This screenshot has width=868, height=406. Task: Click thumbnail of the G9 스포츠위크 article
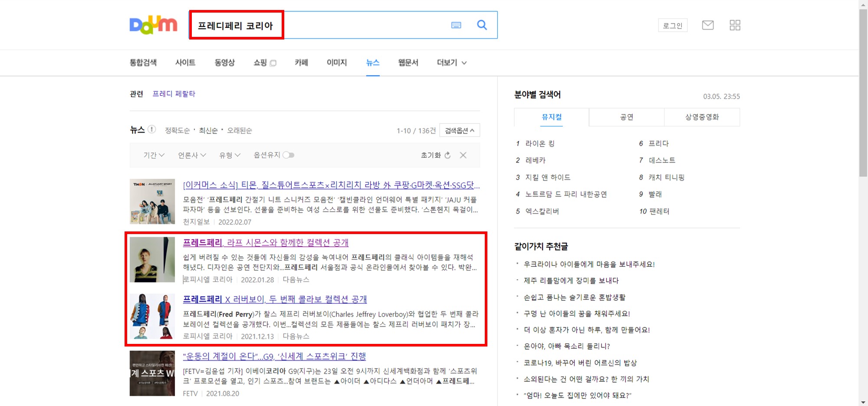pos(152,373)
